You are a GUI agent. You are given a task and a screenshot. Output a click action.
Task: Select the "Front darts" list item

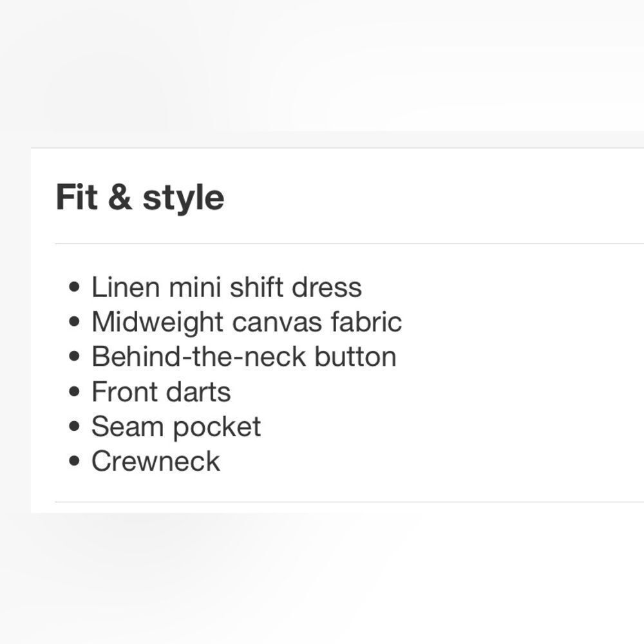161,392
